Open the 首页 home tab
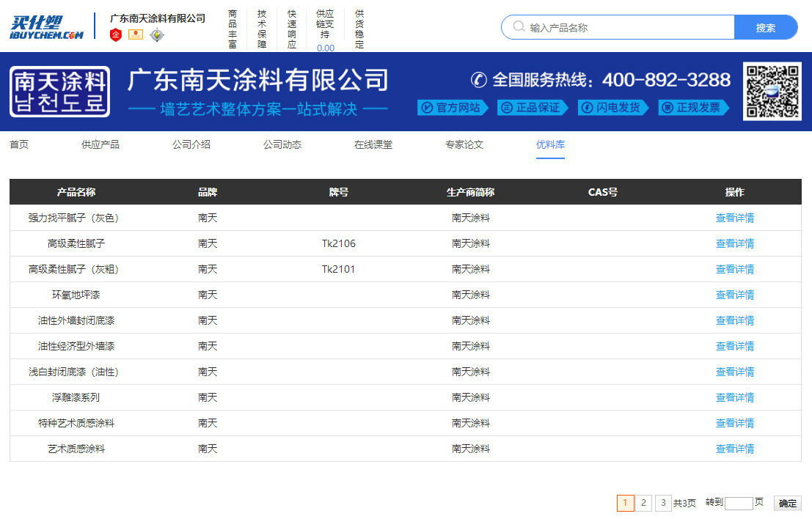This screenshot has height=519, width=812. click(19, 145)
